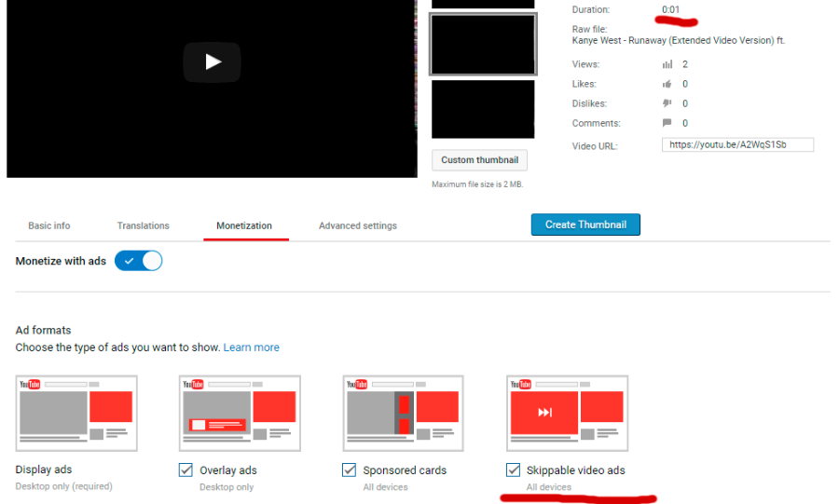Open the Learn more link
This screenshot has height=504, width=839.
252,347
